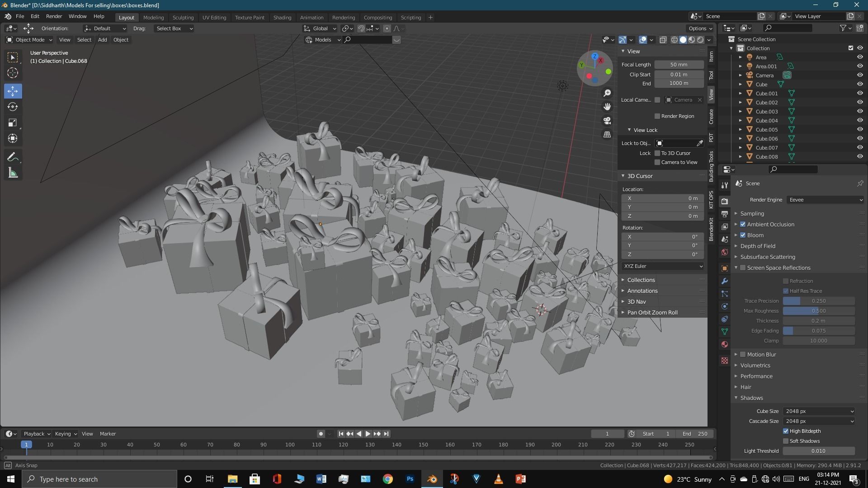
Task: Enable Soft Shadows checkbox
Action: (x=786, y=441)
